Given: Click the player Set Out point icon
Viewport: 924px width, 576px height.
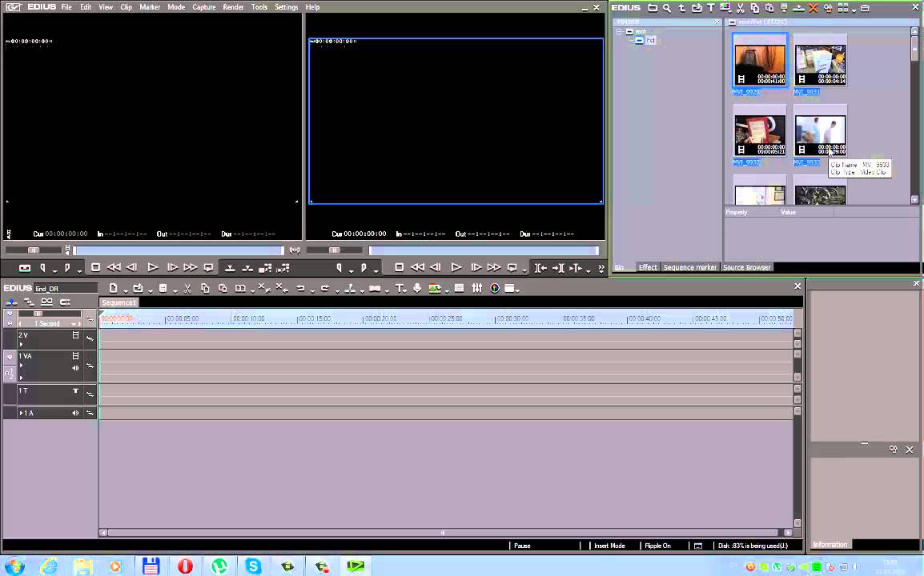Looking at the screenshot, I should (x=67, y=268).
